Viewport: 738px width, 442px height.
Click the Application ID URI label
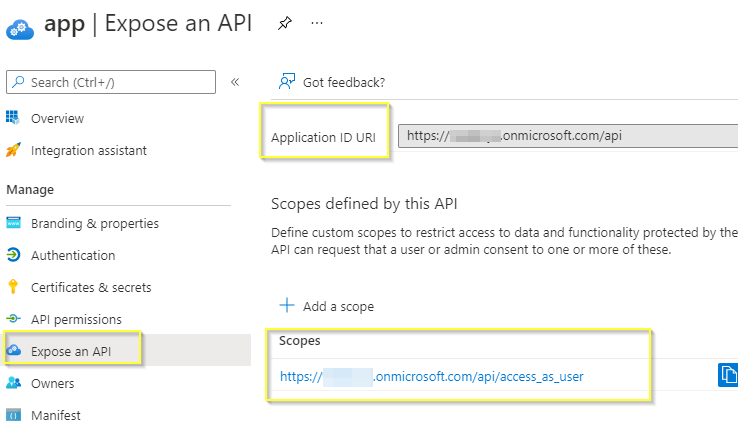tap(323, 137)
